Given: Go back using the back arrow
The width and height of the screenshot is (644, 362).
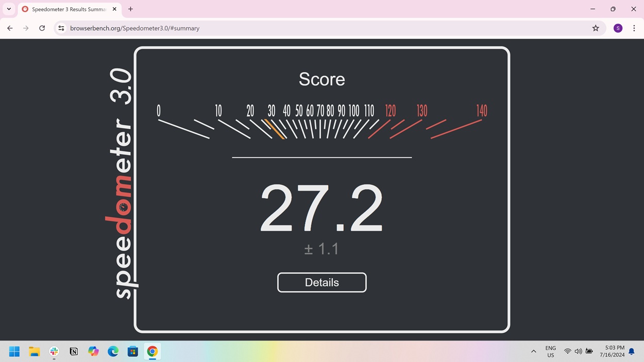Looking at the screenshot, I should coord(9,28).
